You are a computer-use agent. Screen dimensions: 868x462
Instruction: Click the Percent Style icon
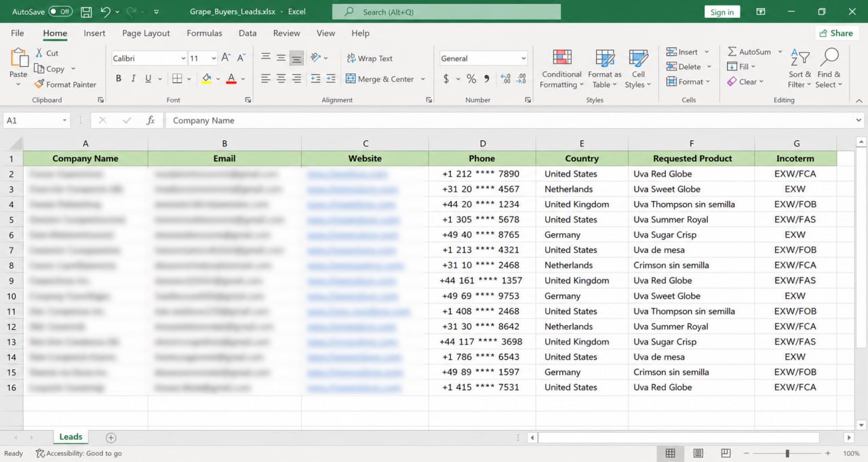(x=471, y=79)
